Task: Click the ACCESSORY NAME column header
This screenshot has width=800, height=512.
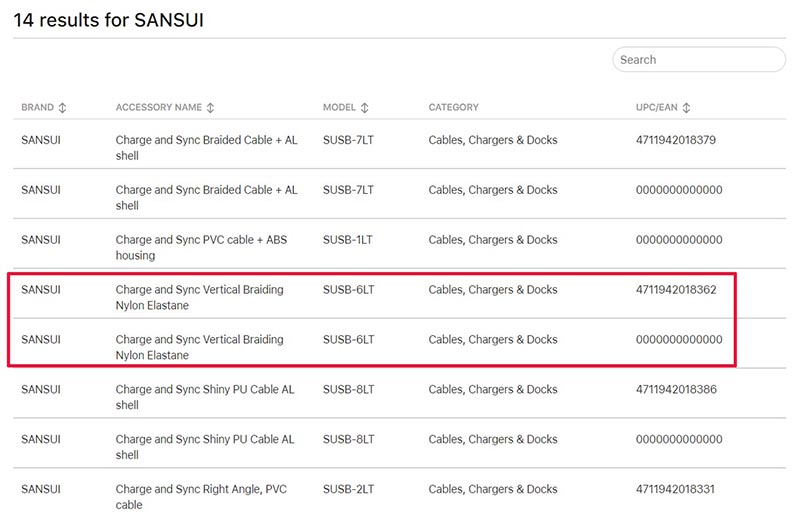Action: tap(159, 108)
